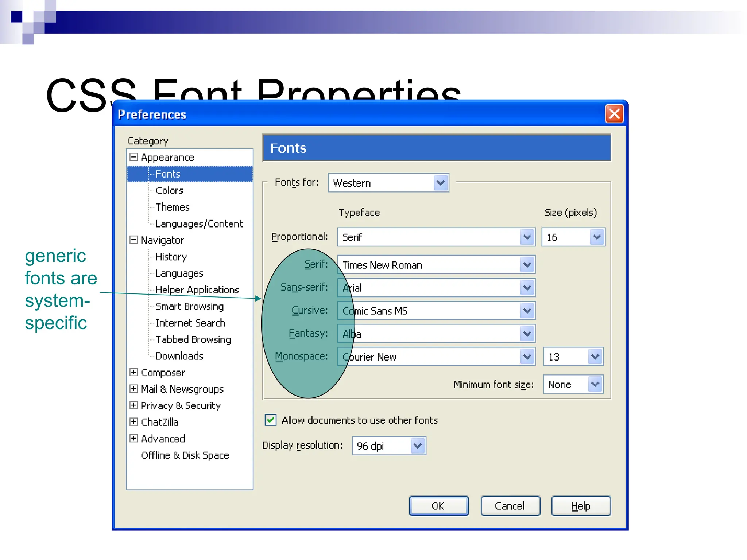
Task: Click the OK button
Action: tap(438, 506)
